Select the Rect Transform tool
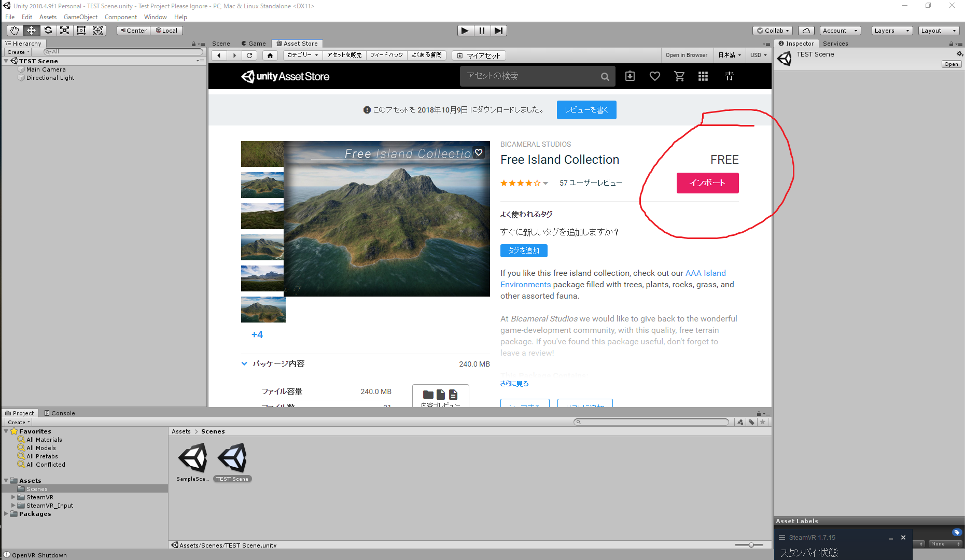The width and height of the screenshot is (965, 560). (81, 31)
